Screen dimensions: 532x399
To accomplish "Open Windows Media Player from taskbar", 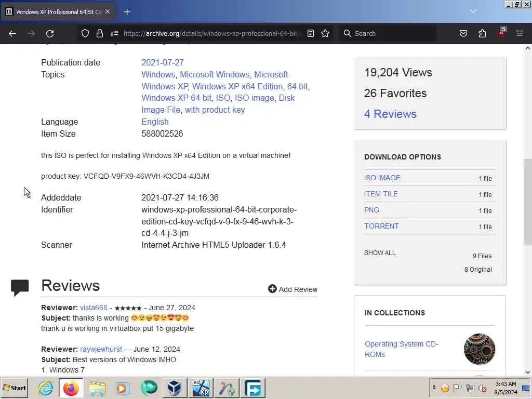I will click(x=123, y=388).
